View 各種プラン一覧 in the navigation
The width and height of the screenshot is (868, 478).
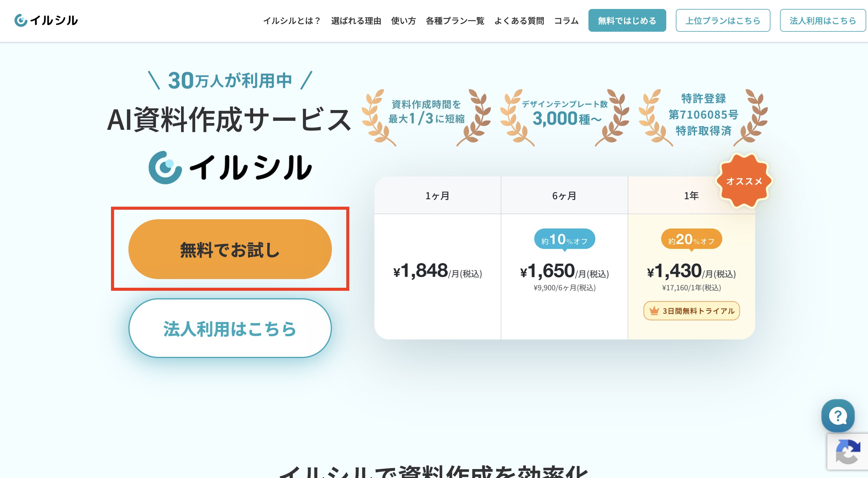coord(455,21)
